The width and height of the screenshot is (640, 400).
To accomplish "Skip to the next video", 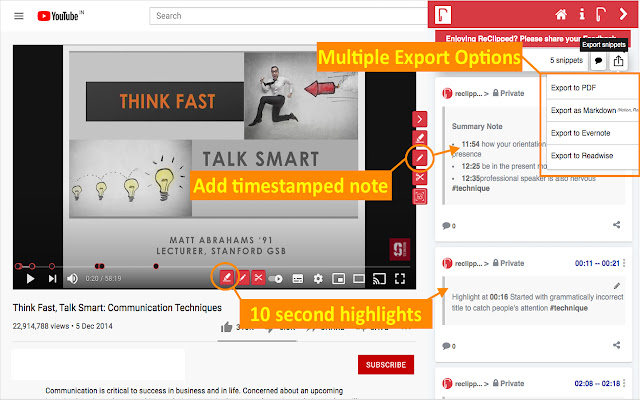I will click(x=52, y=278).
